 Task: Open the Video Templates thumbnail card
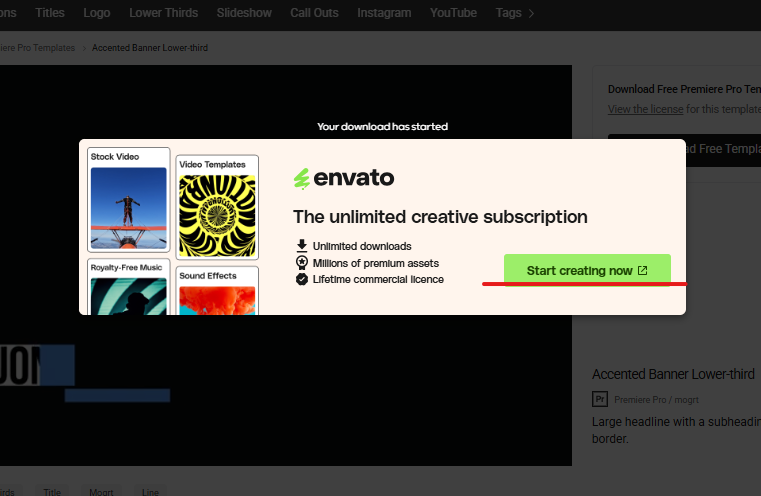pyautogui.click(x=217, y=206)
